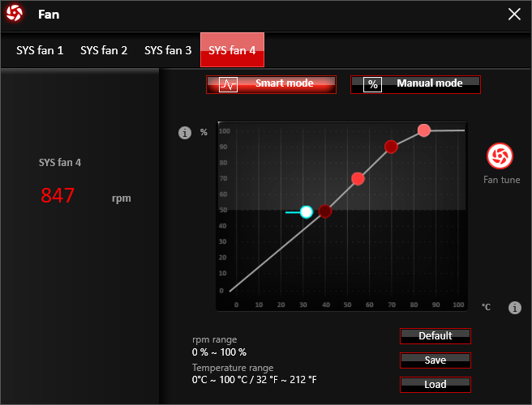Select the SYS fan 3 tab

pos(168,50)
